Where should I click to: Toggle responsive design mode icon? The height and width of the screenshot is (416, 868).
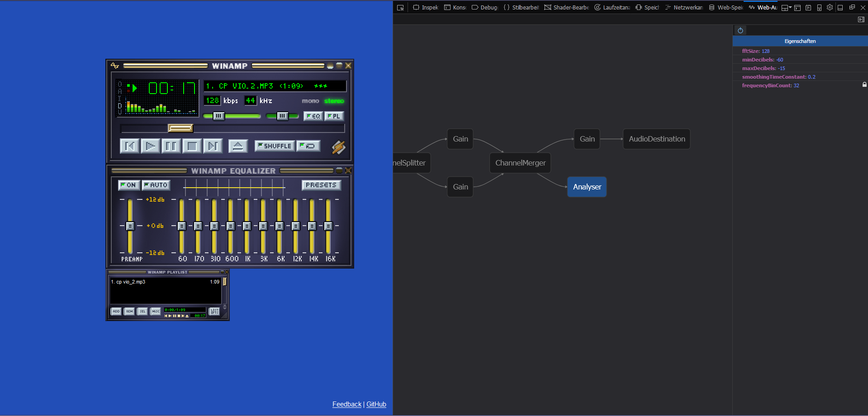(x=819, y=8)
